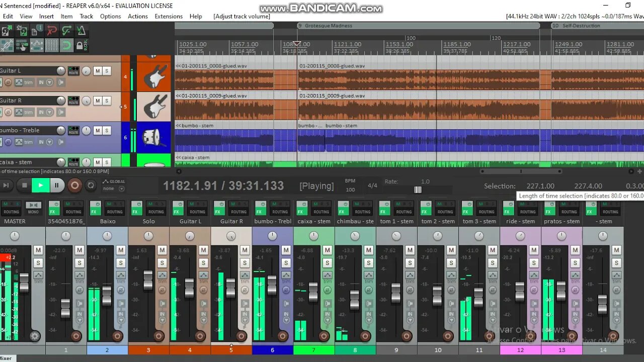Arm bumbo - Trebl mixer strip for recording
The height and width of the screenshot is (362, 644).
[282, 336]
